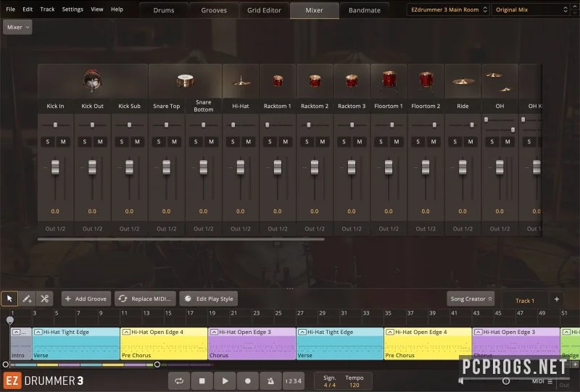Toggle the loop playback button
Image resolution: width=580 pixels, height=392 pixels.
179,381
